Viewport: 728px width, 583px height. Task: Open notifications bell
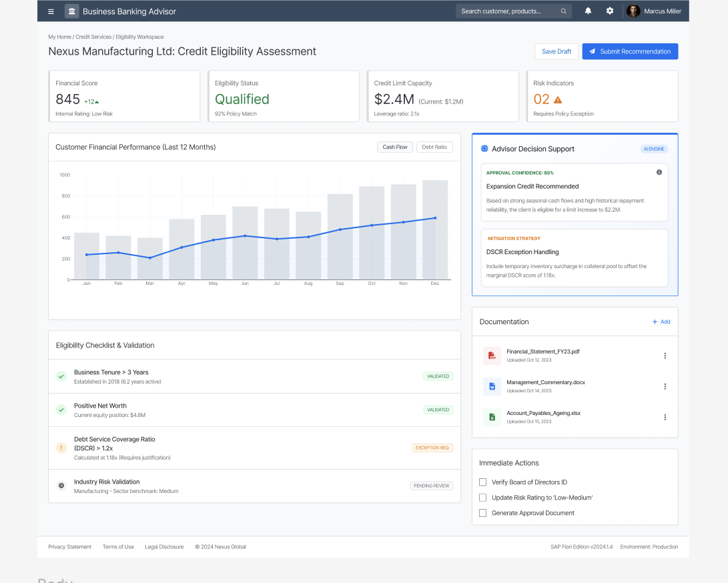point(589,11)
